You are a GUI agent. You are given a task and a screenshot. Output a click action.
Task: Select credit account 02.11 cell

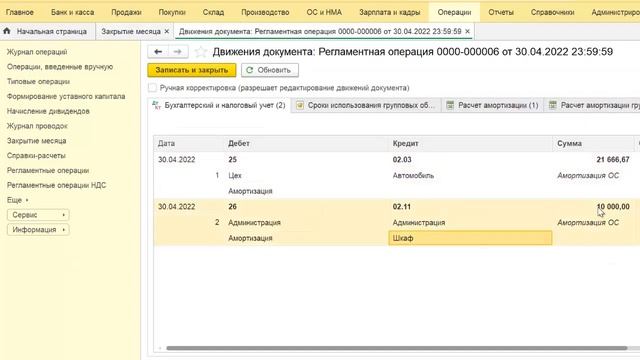(402, 207)
